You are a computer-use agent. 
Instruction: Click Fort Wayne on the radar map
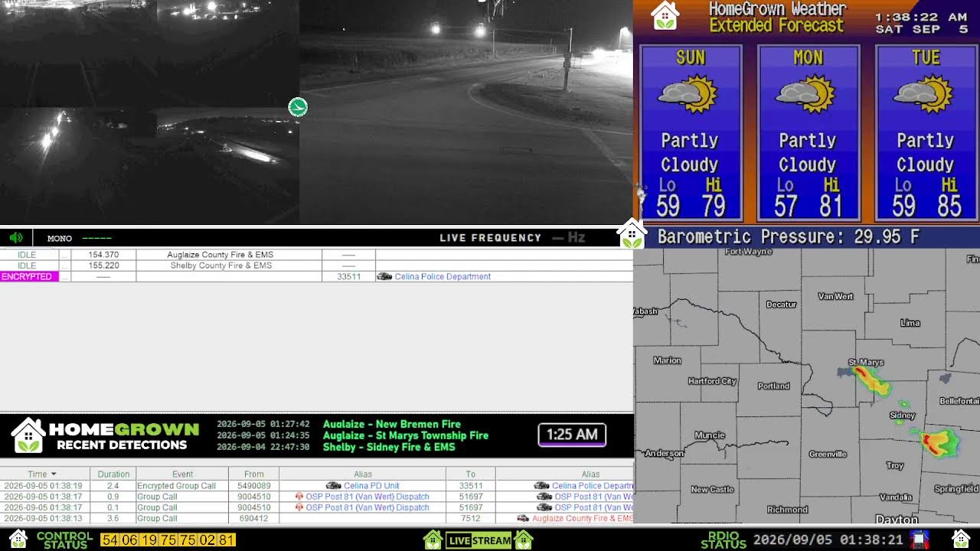[749, 251]
